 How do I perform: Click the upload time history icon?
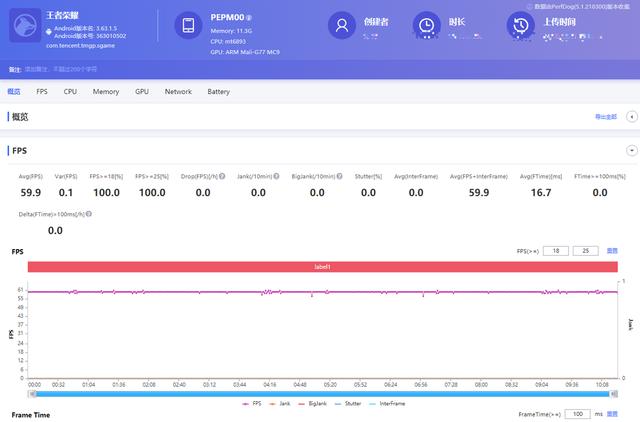point(520,25)
